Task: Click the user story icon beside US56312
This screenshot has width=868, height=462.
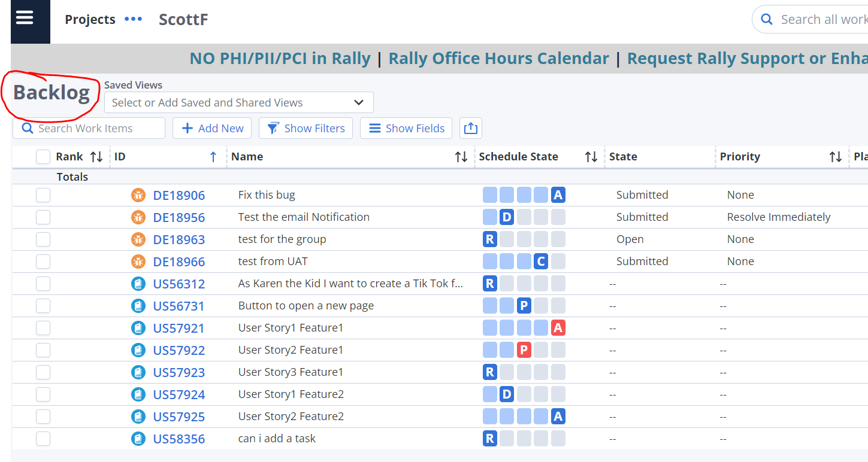Action: [138, 283]
